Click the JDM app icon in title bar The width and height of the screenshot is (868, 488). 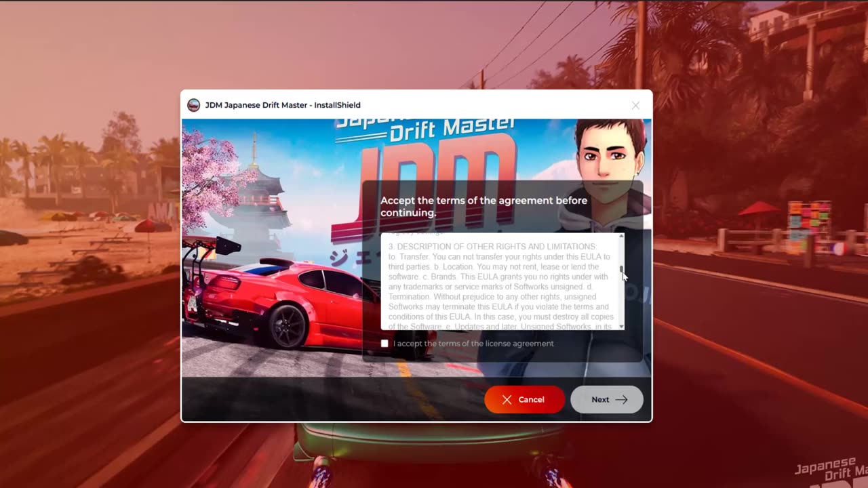tap(194, 105)
